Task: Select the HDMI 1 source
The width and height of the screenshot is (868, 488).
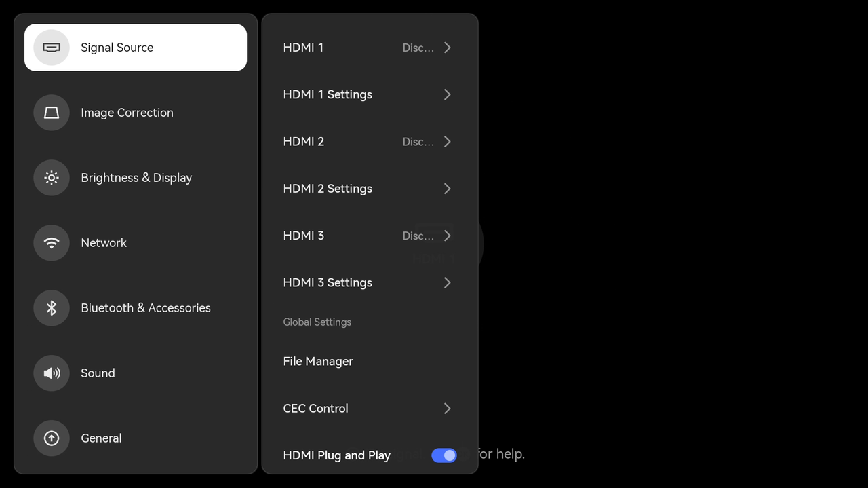Action: click(303, 48)
